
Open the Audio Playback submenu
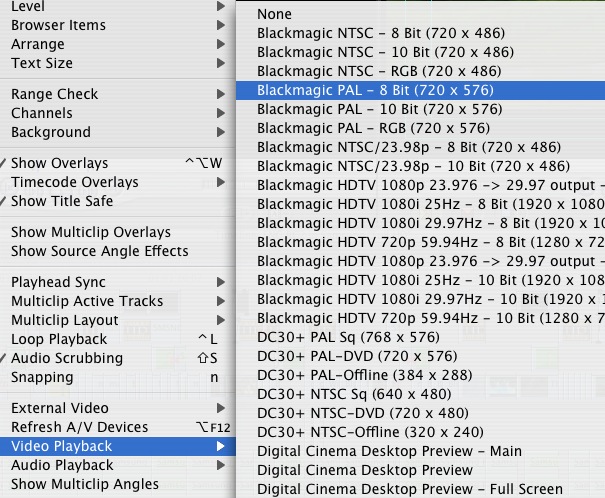[x=118, y=465]
